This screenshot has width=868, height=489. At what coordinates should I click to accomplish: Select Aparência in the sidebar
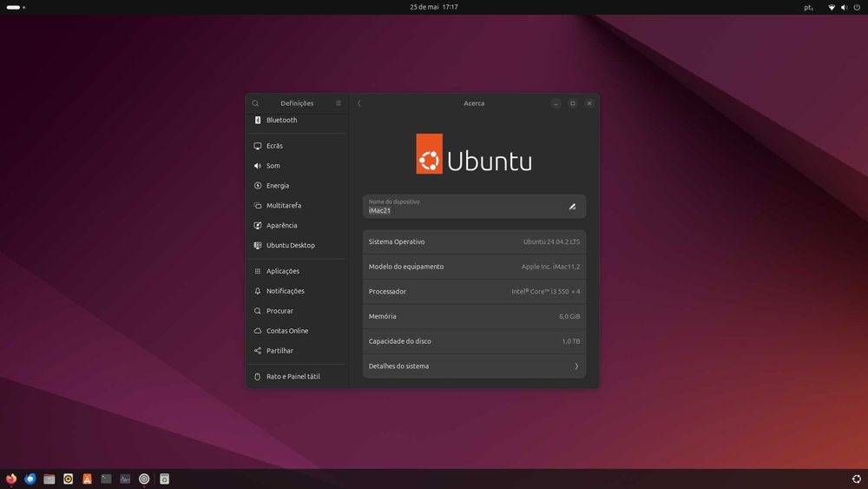click(x=297, y=226)
